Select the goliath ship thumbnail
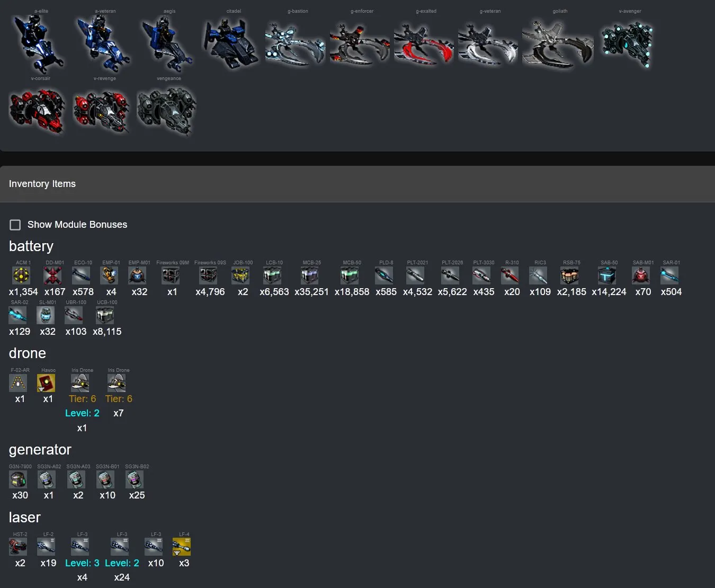This screenshot has width=715, height=588. (558, 44)
